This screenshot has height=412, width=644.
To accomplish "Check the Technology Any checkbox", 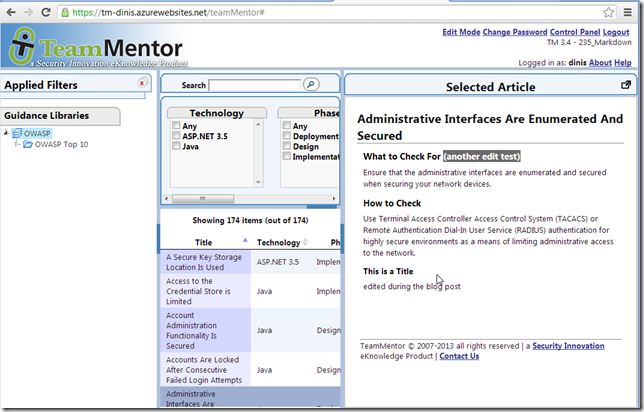I will [x=176, y=125].
